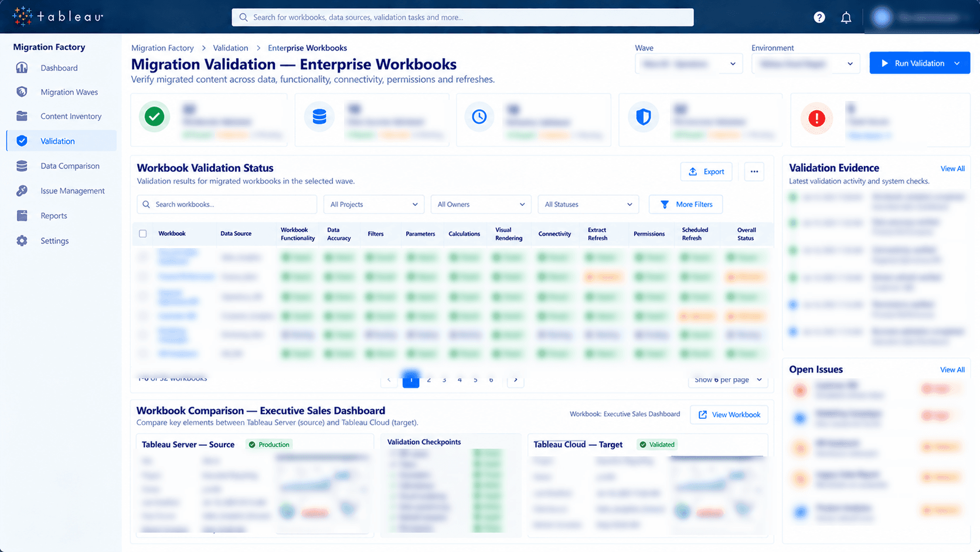Click the View Workbook button
The height and width of the screenshot is (552, 980).
[x=729, y=415]
